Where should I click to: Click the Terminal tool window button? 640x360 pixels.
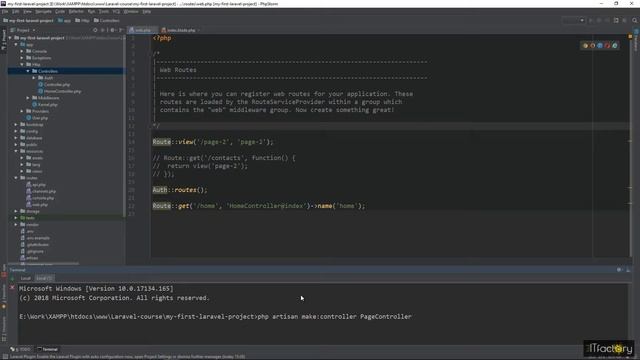click(48, 349)
